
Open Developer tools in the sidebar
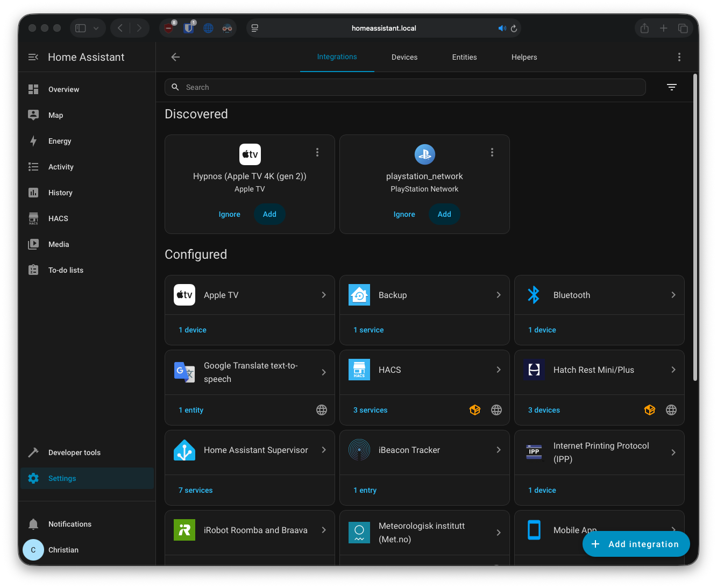[x=74, y=452]
